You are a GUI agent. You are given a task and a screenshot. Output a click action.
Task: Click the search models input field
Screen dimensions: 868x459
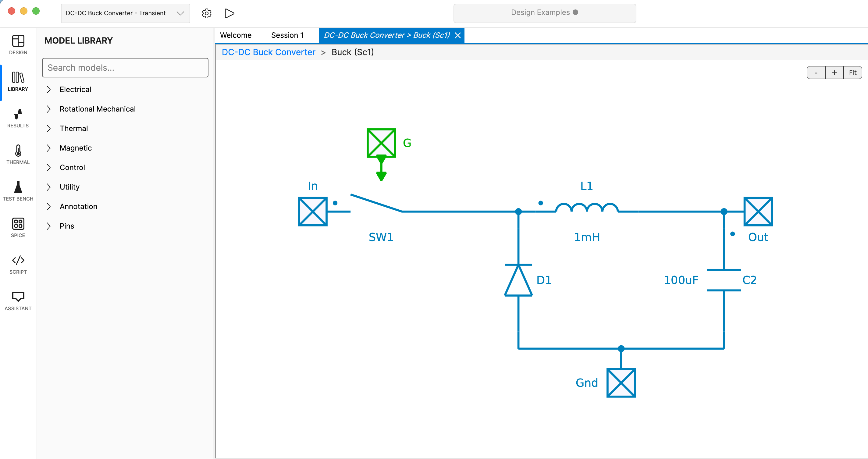pos(125,68)
